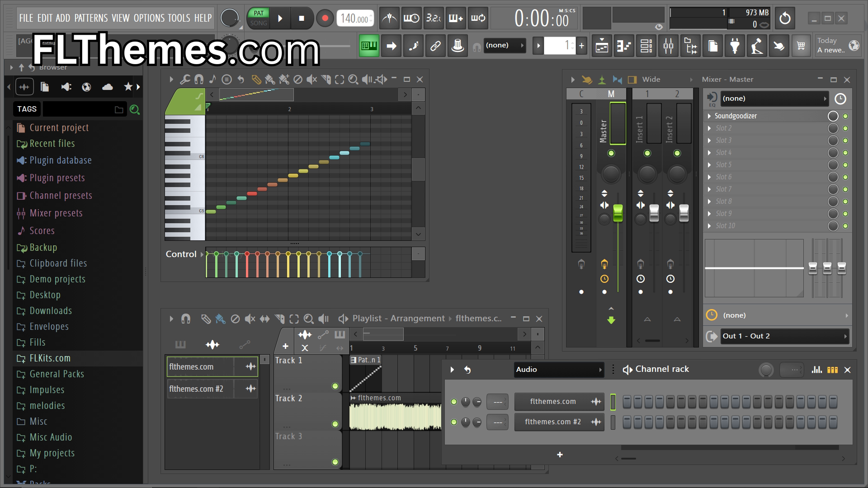
Task: Expand Slot 2 options arrow
Action: point(709,128)
